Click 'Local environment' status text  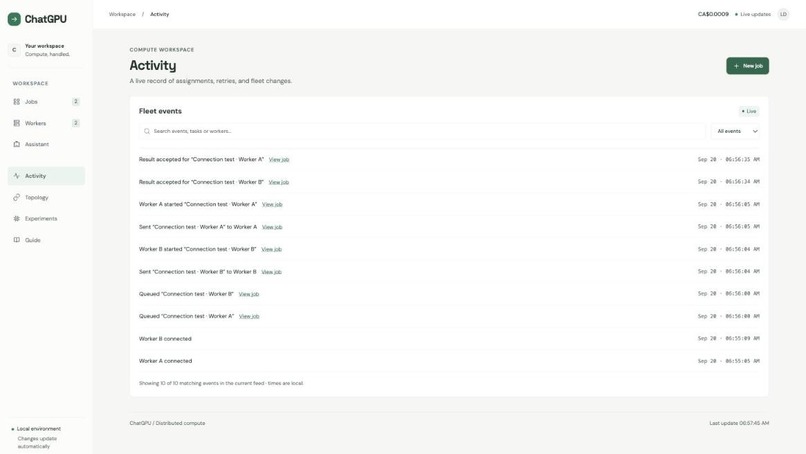click(39, 429)
